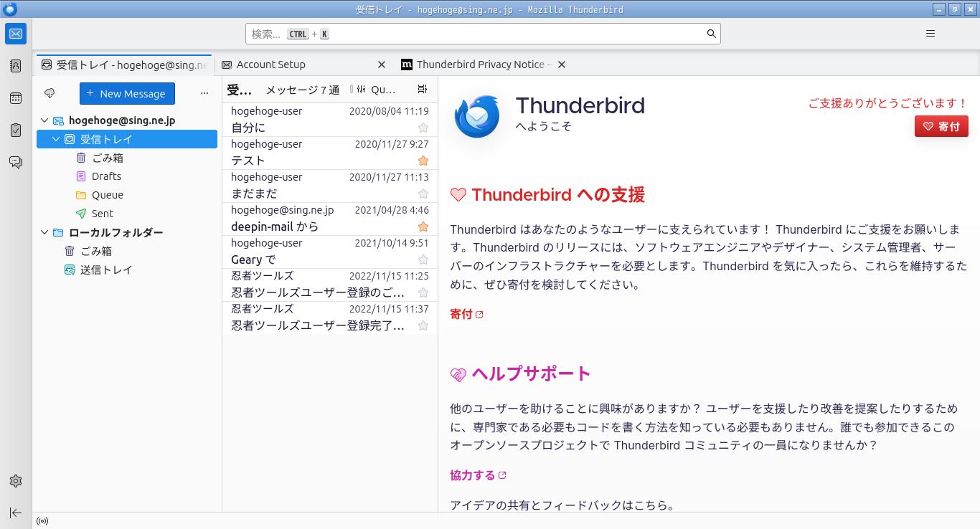Open the 忍者ツールズユーザー登録のご… message

(x=330, y=285)
